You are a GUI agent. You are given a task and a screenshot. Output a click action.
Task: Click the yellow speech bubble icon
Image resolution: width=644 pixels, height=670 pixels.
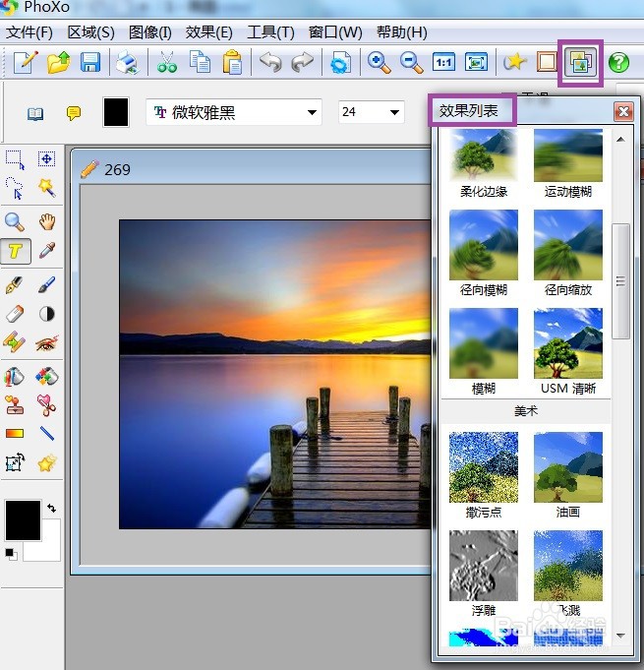[x=74, y=114]
